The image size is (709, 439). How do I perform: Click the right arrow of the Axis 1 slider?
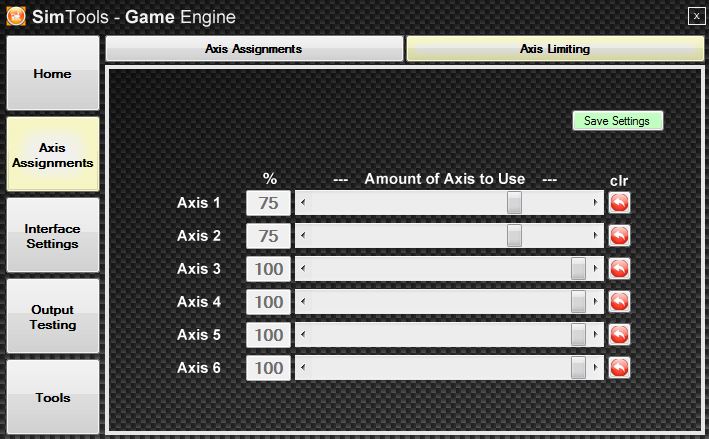pos(596,203)
